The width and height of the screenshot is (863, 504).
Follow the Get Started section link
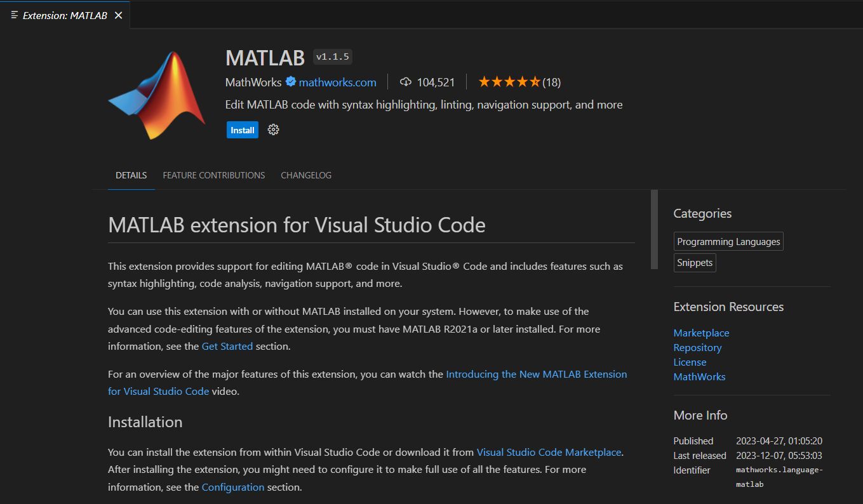pyautogui.click(x=227, y=347)
